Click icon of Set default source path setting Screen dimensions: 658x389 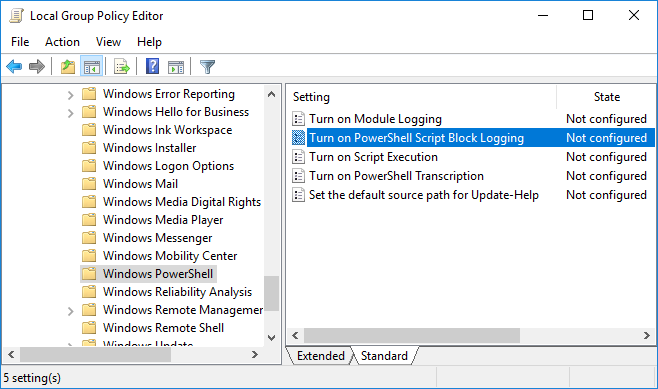pos(298,195)
